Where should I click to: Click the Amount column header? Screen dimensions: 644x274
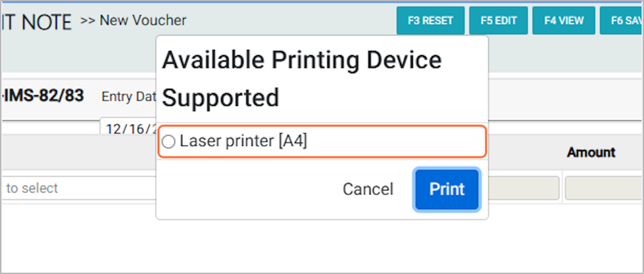[x=591, y=152]
